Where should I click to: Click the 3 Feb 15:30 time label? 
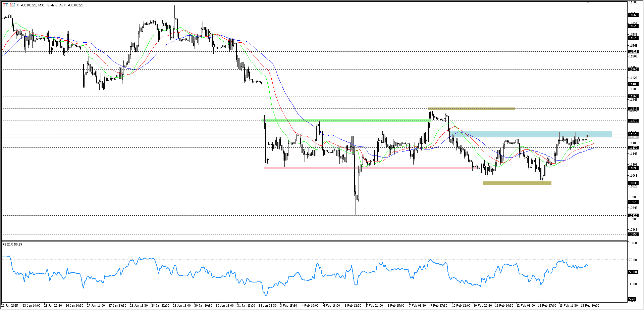point(288,305)
